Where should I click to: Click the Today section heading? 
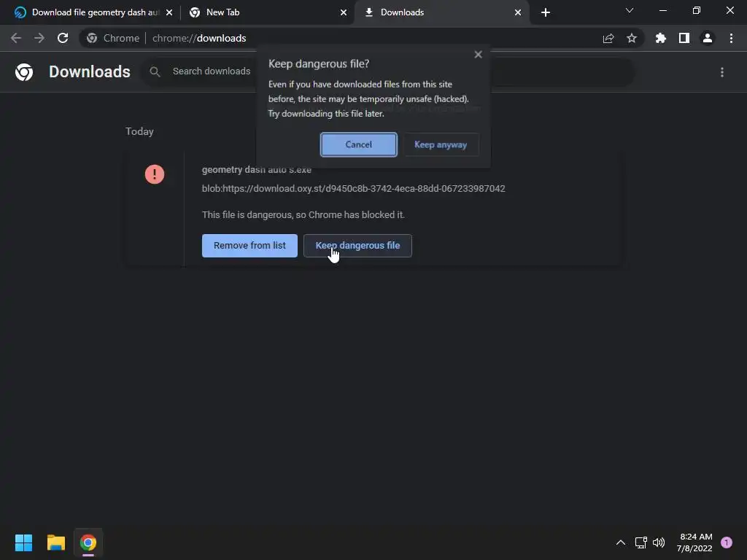point(139,131)
